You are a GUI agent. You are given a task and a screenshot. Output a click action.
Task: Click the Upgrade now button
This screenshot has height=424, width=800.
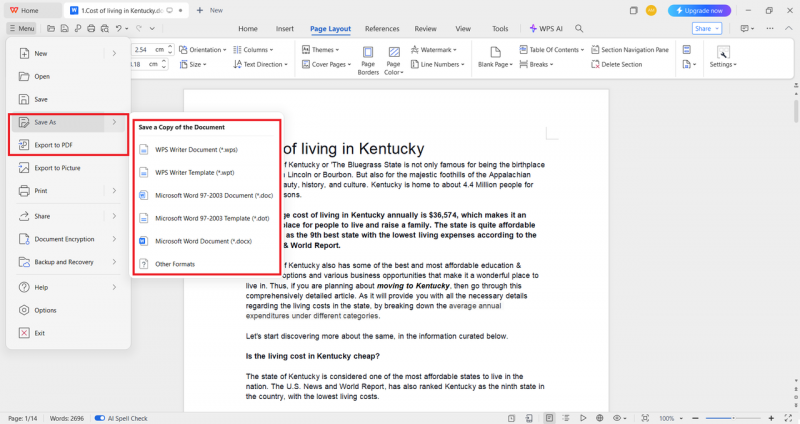coord(699,10)
